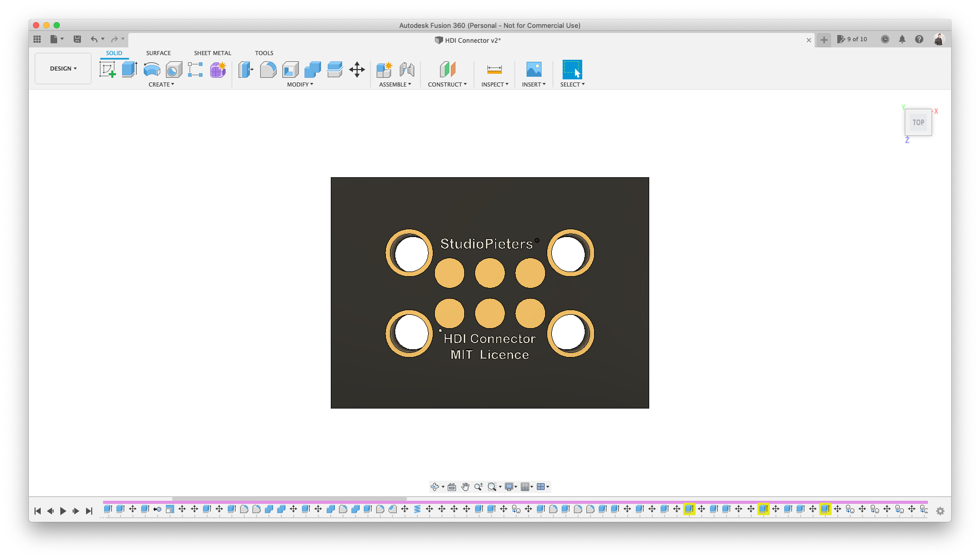Jump timeline to beginning
The width and height of the screenshot is (980, 560).
pos(37,511)
